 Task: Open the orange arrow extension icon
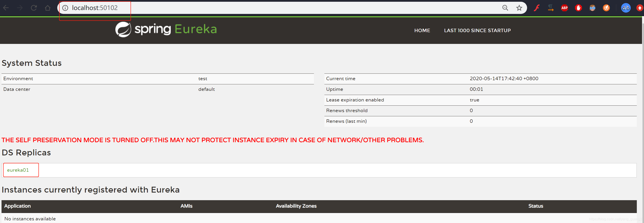[x=551, y=8]
